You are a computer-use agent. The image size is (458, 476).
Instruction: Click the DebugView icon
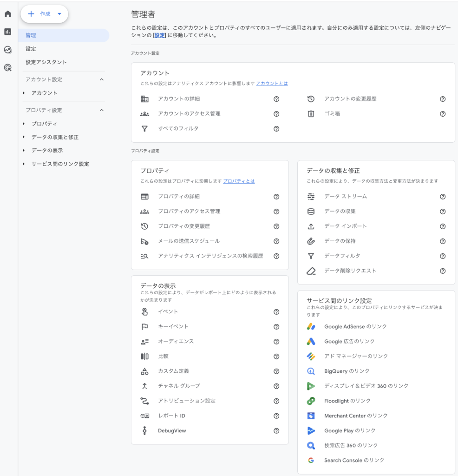(144, 431)
